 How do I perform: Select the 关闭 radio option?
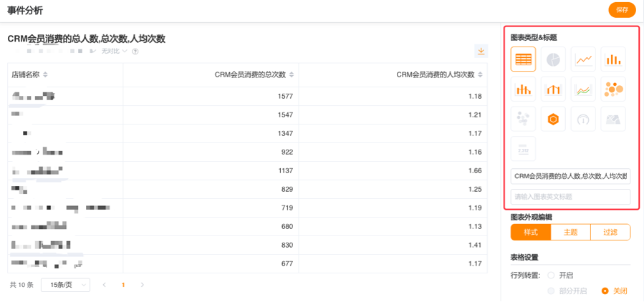point(605,291)
